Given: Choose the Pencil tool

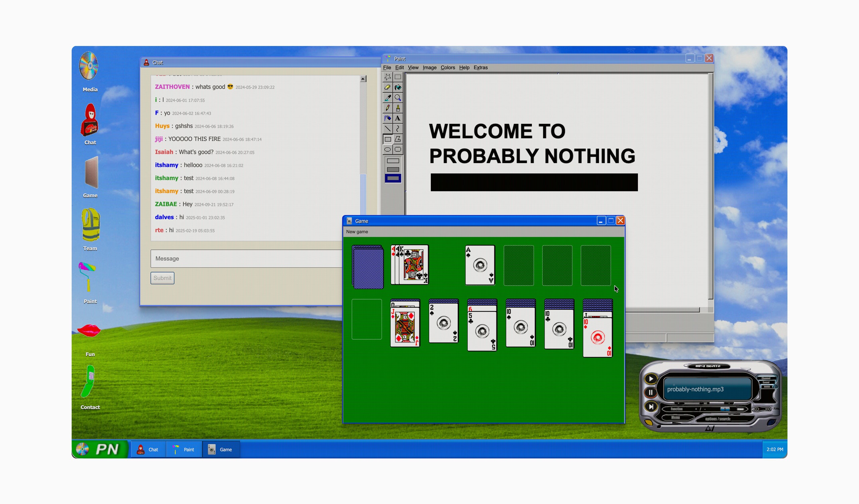Looking at the screenshot, I should [387, 108].
